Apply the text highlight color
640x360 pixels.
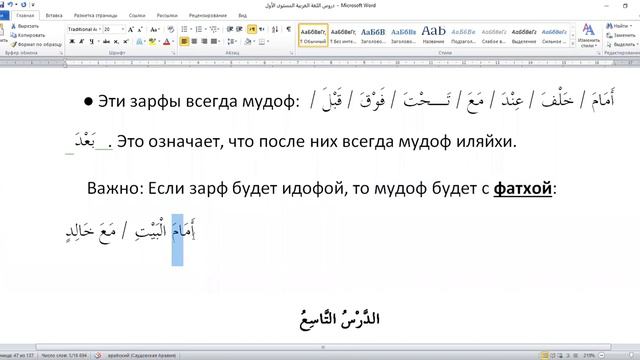152,41
